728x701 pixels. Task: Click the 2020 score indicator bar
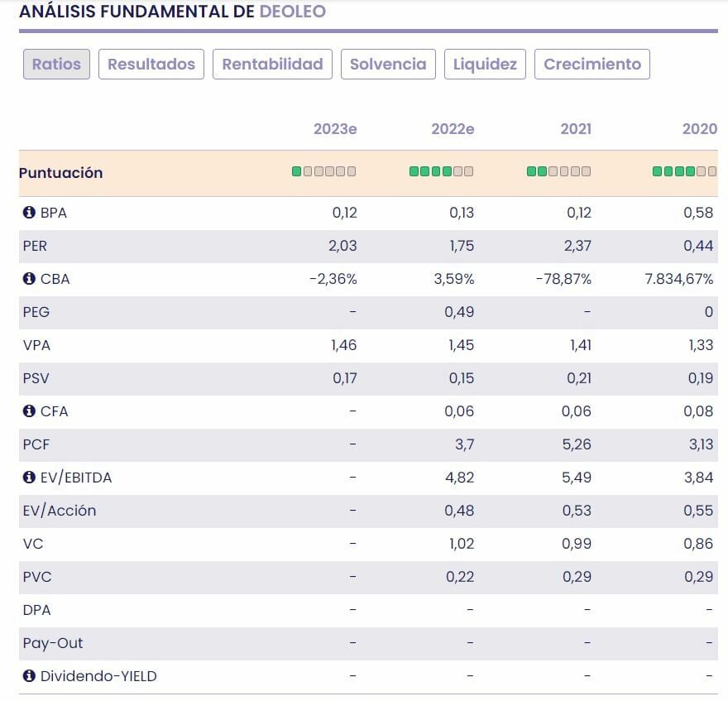(685, 171)
